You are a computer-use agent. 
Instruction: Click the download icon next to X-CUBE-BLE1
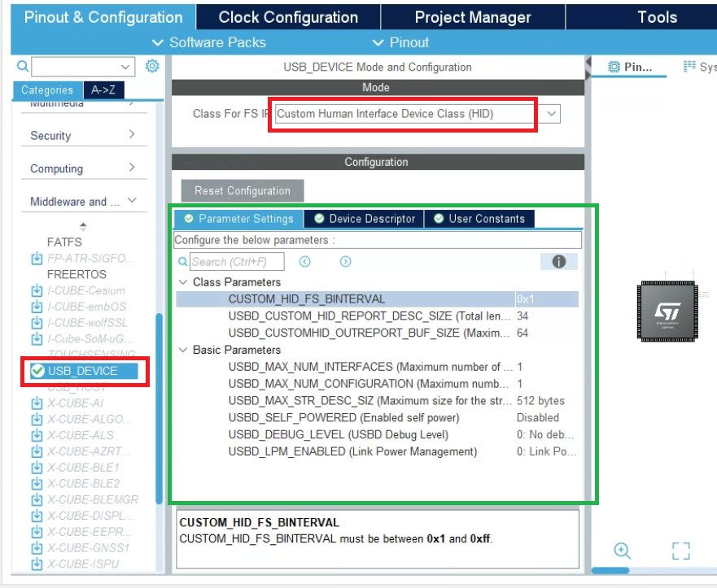click(x=37, y=468)
